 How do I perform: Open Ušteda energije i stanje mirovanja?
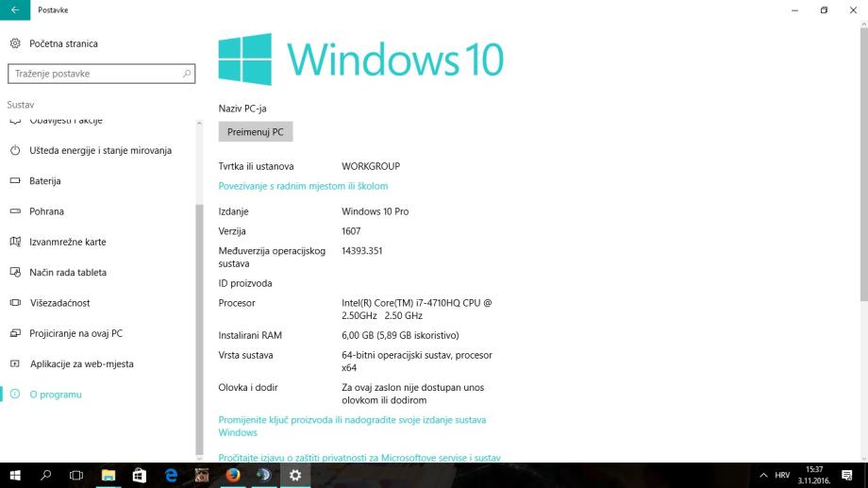[100, 150]
